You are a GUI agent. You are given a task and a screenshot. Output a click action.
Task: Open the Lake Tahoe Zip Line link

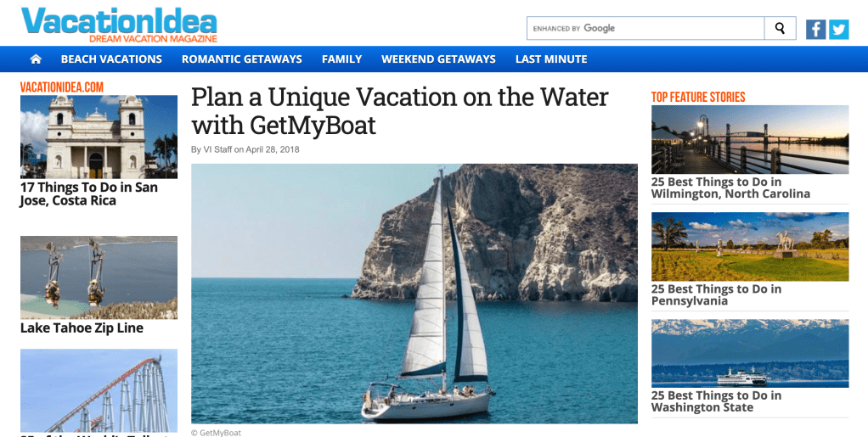[x=82, y=328]
